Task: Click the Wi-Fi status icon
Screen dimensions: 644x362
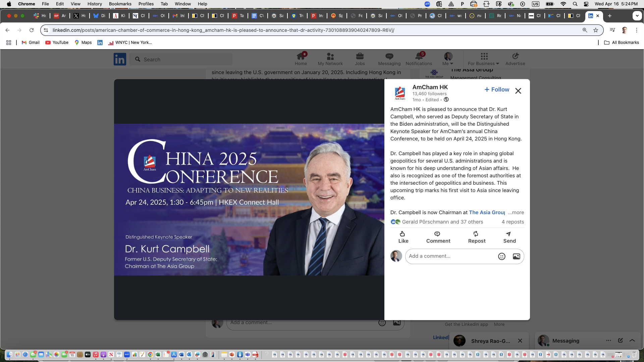Action: 563,4
